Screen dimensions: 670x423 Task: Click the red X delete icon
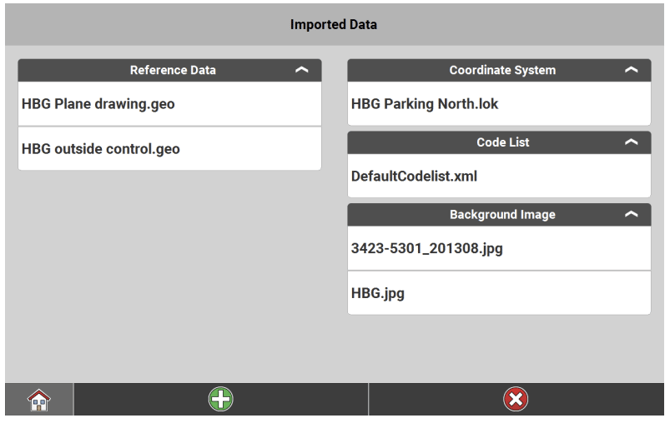click(516, 400)
